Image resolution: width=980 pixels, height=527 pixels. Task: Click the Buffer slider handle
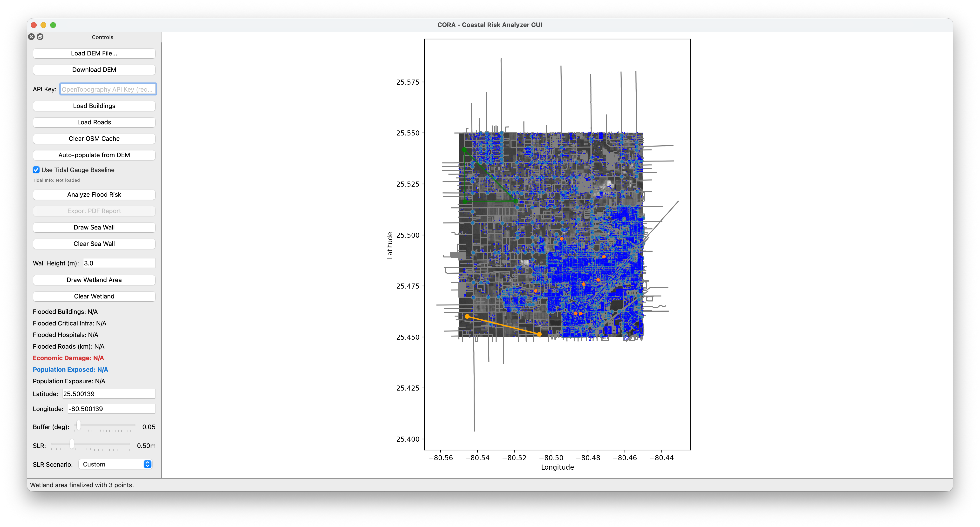click(x=78, y=425)
